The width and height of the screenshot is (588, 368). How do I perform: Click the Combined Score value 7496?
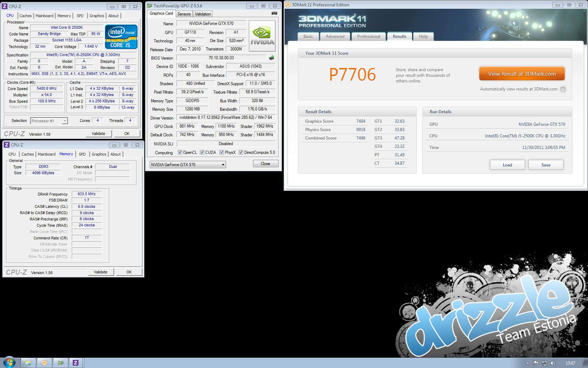coord(361,138)
